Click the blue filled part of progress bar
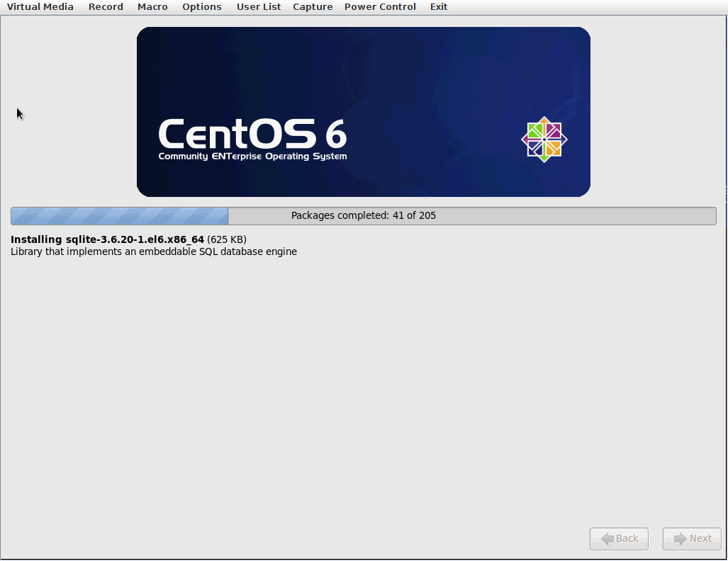Screen dimensions: 728x561 (x=119, y=216)
